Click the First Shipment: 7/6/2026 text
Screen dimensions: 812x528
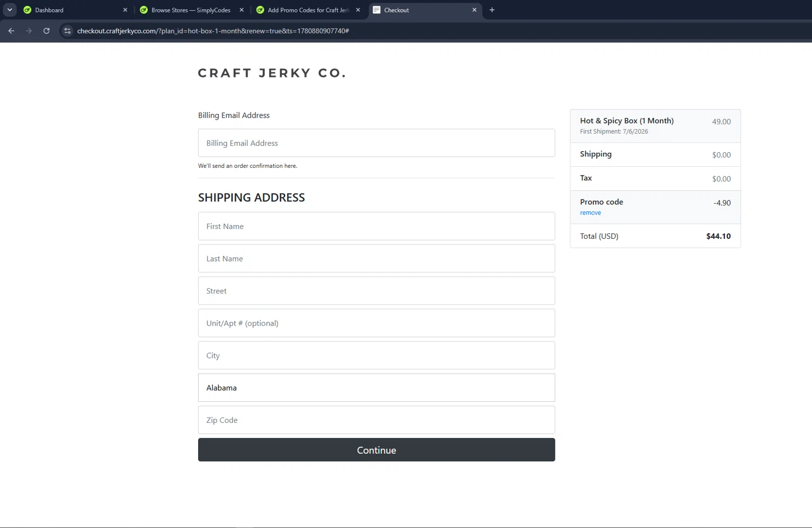tap(614, 132)
